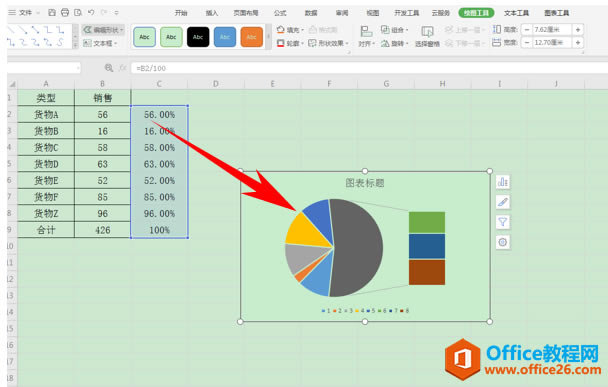Click the 格式刷 format painter button
Screen dimensions: 608x387
[x=323, y=29]
